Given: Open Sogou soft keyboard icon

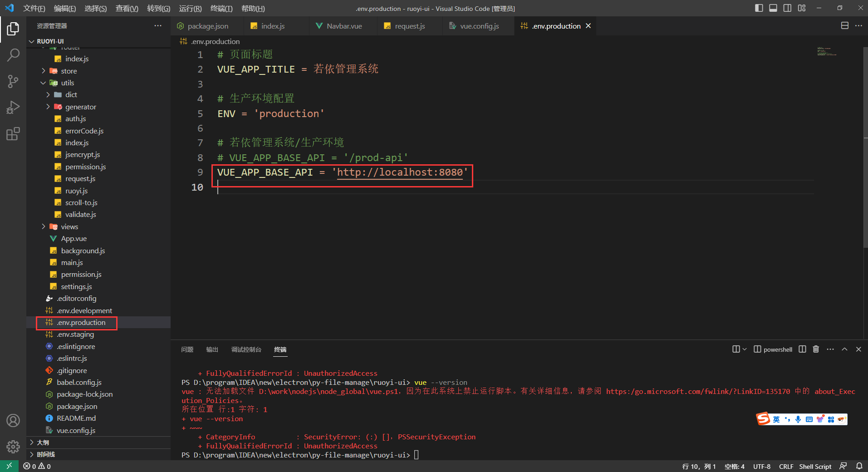Looking at the screenshot, I should pos(809,419).
